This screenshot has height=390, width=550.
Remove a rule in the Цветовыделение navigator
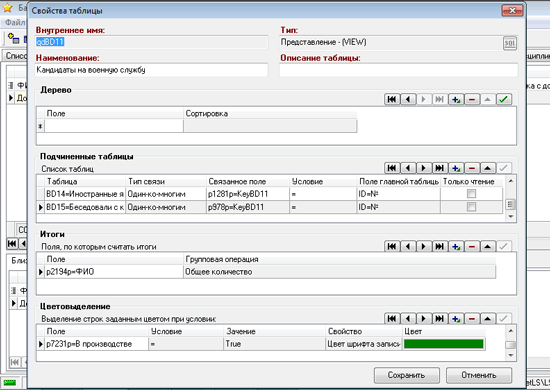coord(472,318)
